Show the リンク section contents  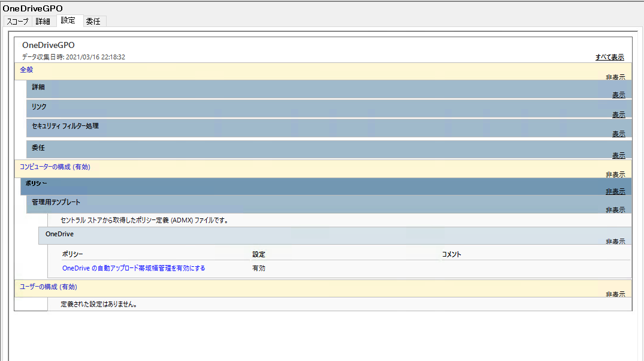point(618,115)
